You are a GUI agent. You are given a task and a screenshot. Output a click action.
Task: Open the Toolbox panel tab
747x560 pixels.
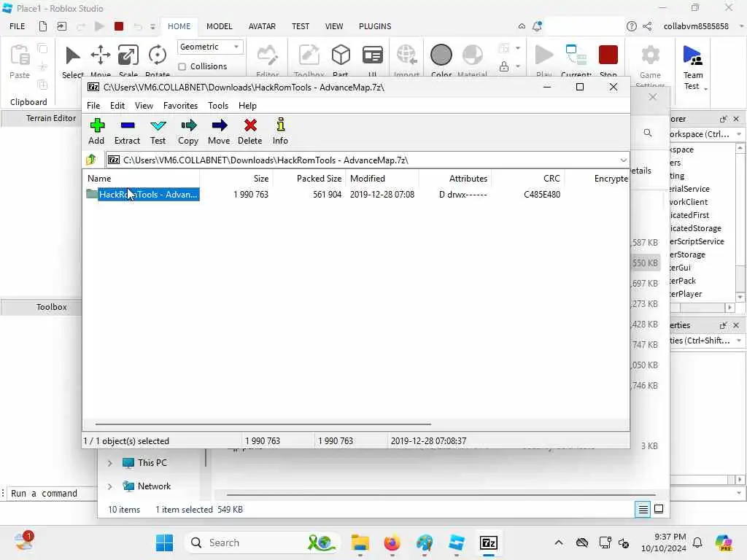(x=52, y=307)
